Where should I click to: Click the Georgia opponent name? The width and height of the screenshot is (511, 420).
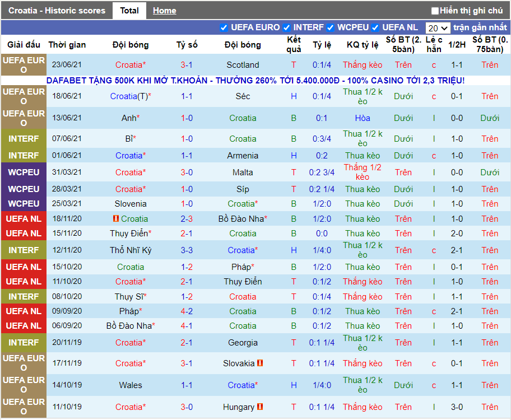tap(243, 343)
